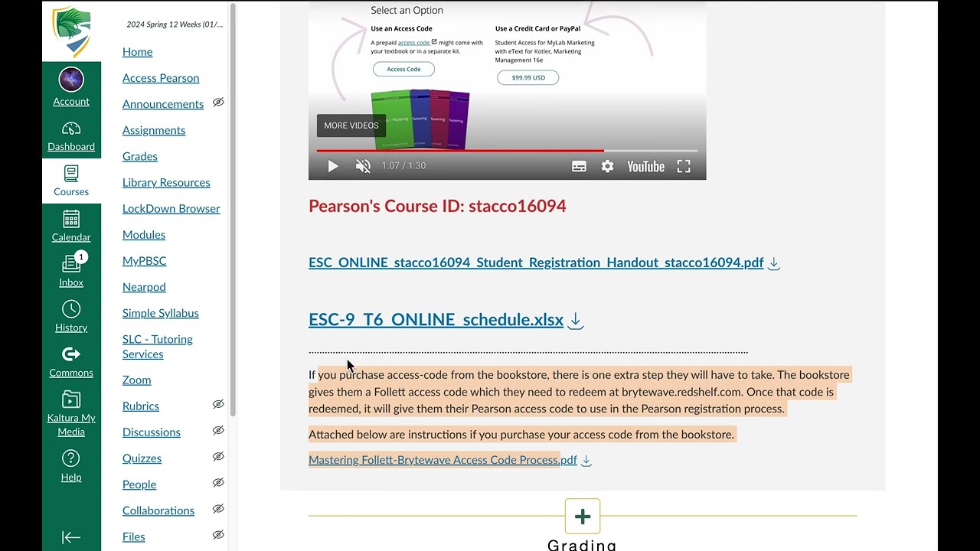980x551 pixels.
Task: Open the Calendar icon
Action: (x=71, y=219)
